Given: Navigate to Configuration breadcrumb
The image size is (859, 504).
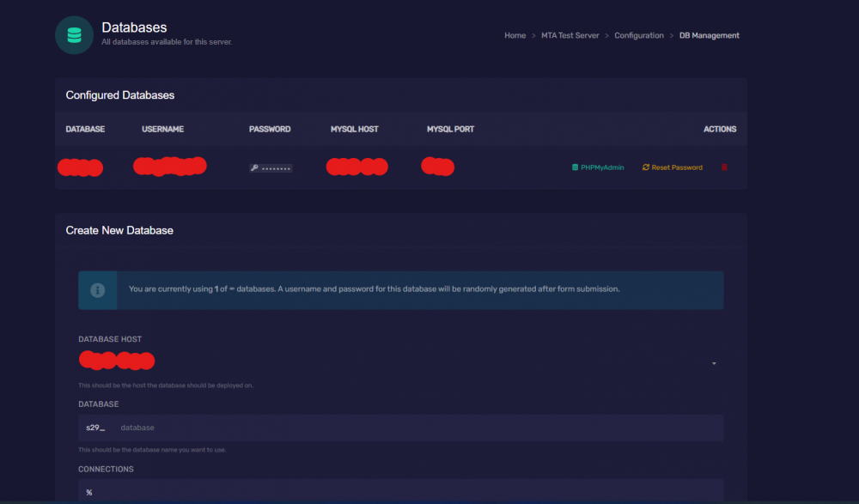Looking at the screenshot, I should click(x=638, y=35).
